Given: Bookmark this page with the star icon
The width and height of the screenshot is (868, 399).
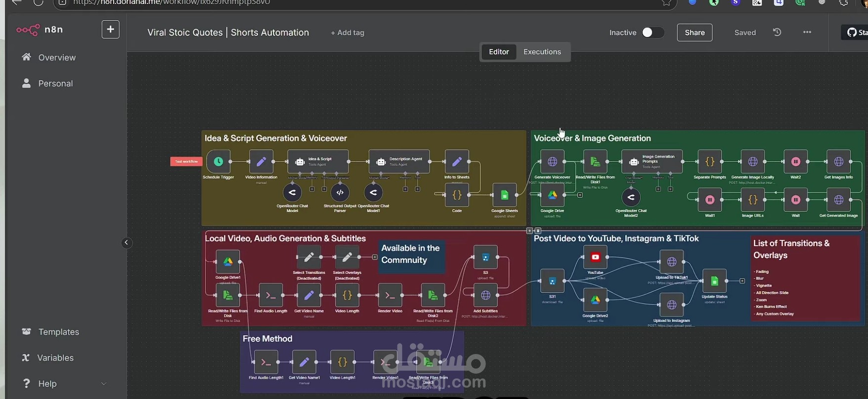Looking at the screenshot, I should pos(666,3).
